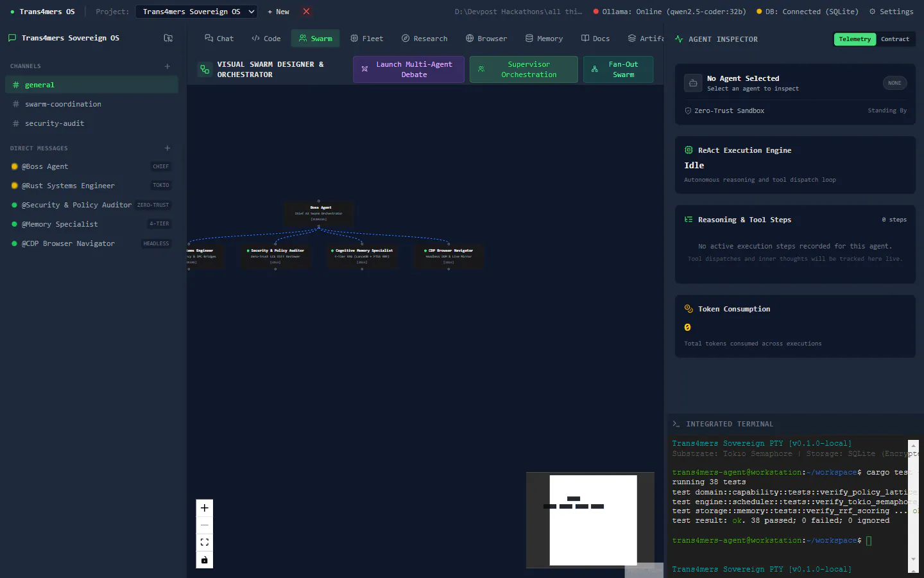Open the partially visible Artifacts tab

pyautogui.click(x=646, y=39)
